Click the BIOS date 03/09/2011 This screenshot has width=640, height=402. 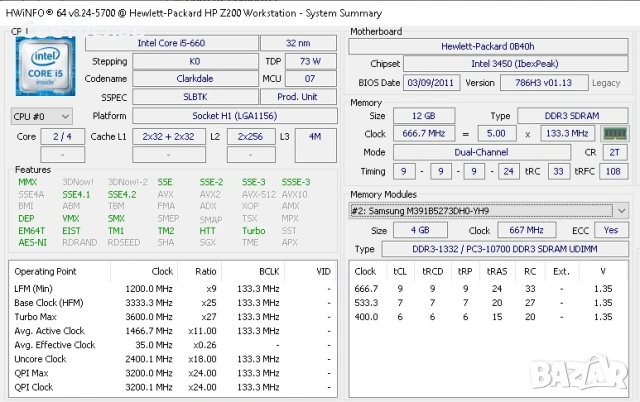coord(431,83)
